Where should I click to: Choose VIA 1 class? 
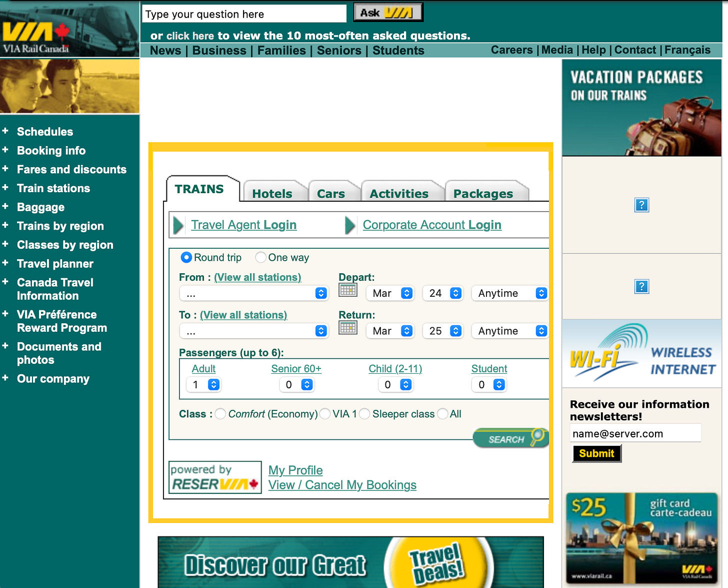tap(325, 414)
